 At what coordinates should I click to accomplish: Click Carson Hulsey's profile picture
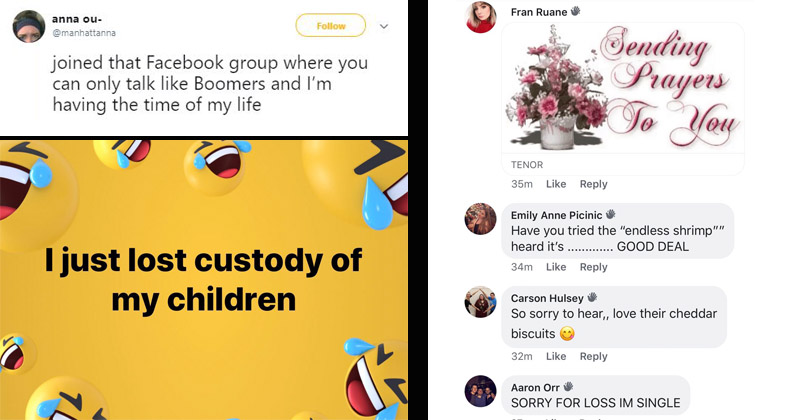point(480,302)
